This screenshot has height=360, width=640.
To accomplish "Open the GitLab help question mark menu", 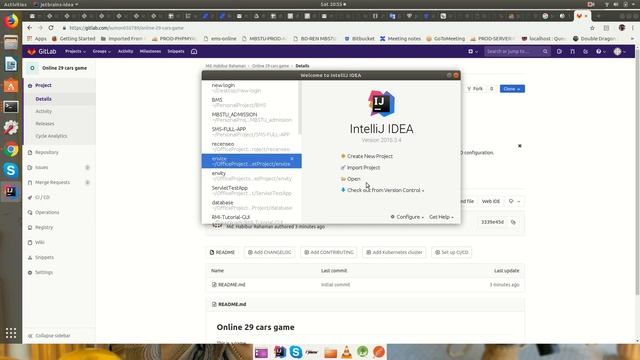I will [x=600, y=51].
